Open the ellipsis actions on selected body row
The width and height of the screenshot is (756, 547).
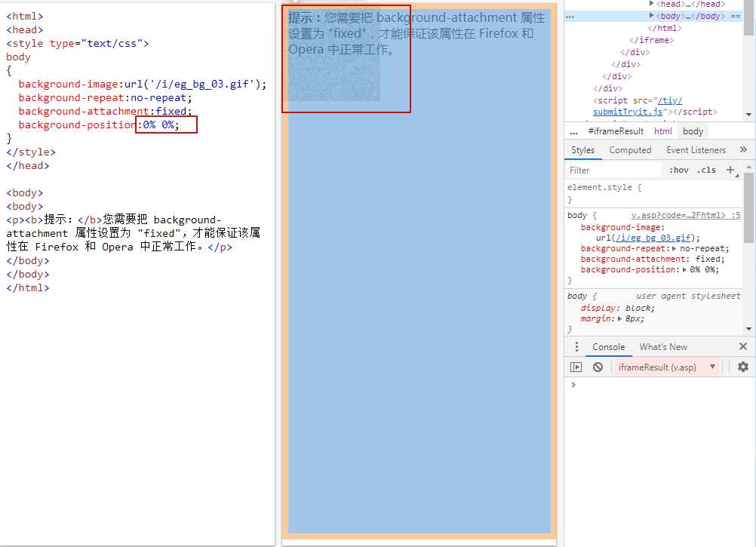[x=570, y=17]
